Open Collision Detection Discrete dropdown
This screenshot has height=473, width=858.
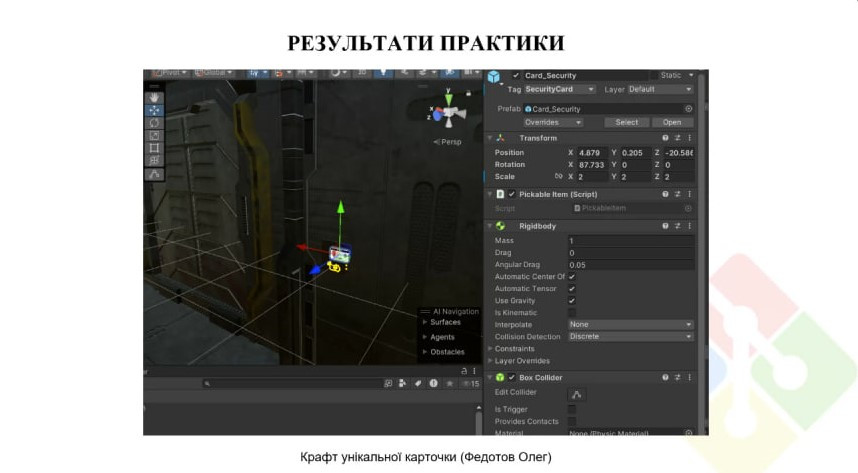(630, 336)
